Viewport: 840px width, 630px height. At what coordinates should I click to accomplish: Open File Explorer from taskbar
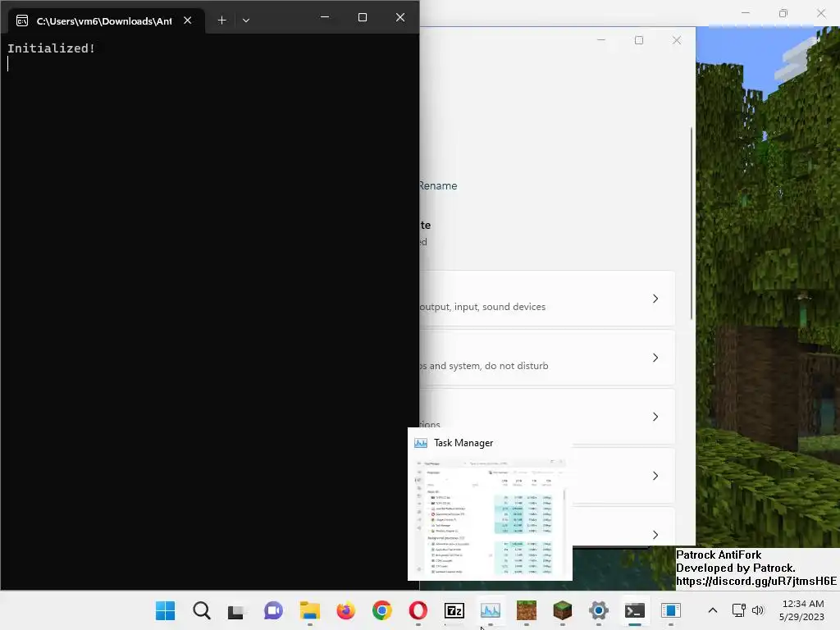(x=309, y=610)
